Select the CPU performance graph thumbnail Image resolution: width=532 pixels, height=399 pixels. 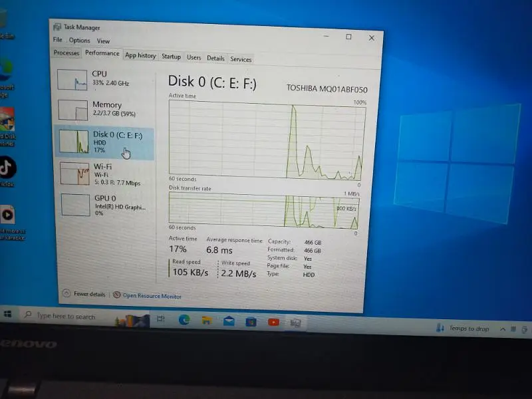[x=72, y=80]
